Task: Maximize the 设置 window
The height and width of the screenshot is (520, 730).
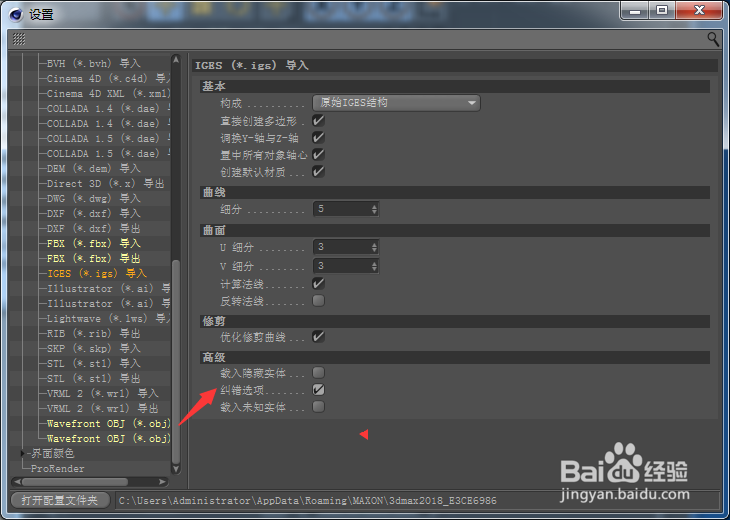Action: [662, 10]
